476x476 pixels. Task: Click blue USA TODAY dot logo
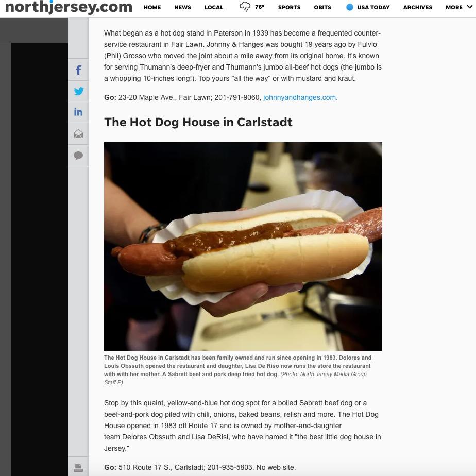tap(350, 7)
